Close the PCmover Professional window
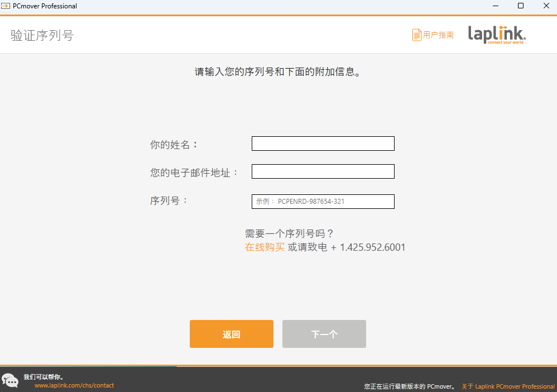This screenshot has height=392, width=557. tap(546, 6)
